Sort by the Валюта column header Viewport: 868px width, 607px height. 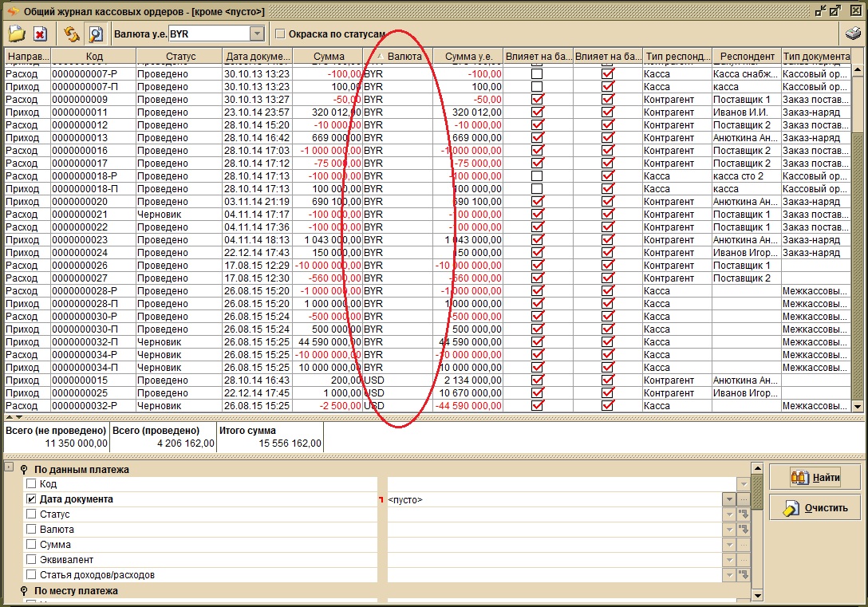[x=397, y=57]
